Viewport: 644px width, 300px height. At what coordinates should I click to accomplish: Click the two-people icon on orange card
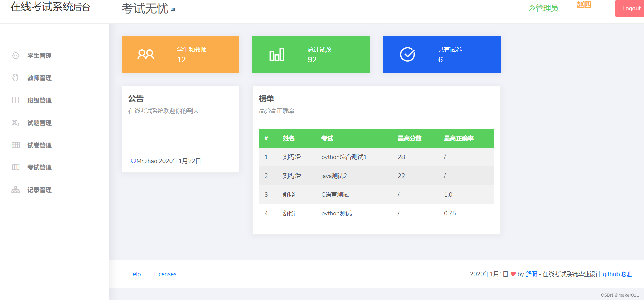click(x=146, y=55)
